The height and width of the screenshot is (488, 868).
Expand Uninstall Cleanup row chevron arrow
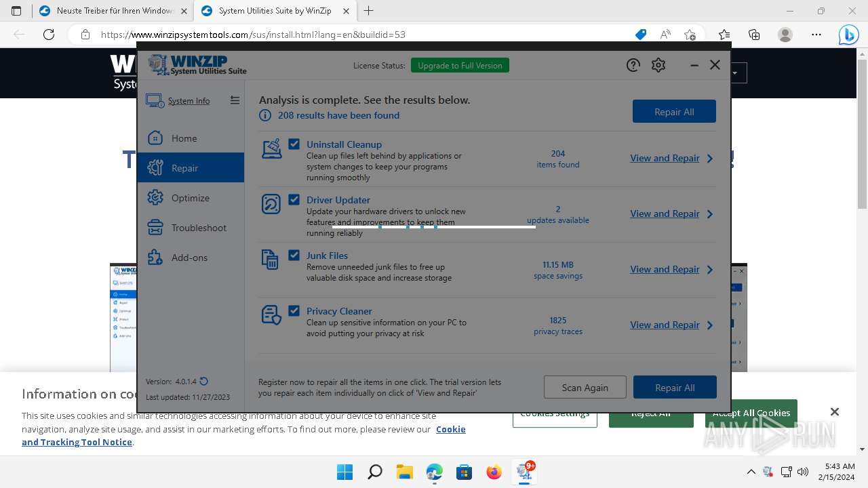click(710, 159)
